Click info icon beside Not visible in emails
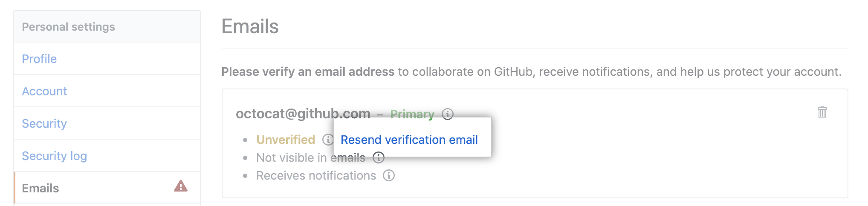The width and height of the screenshot is (868, 206). click(379, 158)
